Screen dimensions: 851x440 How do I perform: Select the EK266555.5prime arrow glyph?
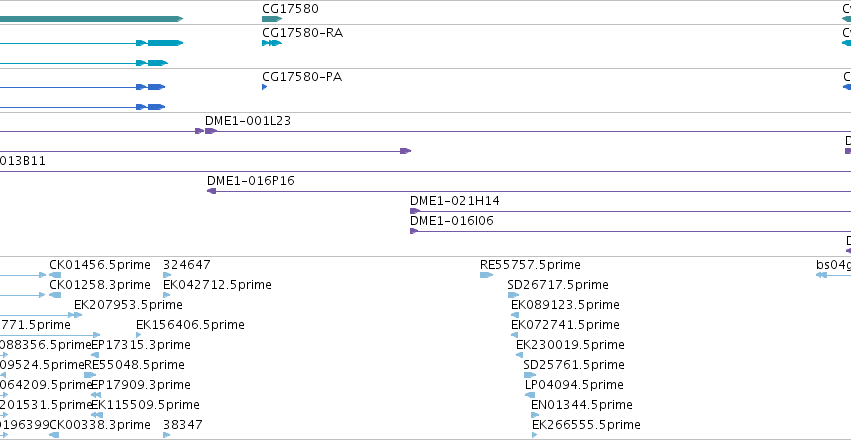pyautogui.click(x=535, y=435)
